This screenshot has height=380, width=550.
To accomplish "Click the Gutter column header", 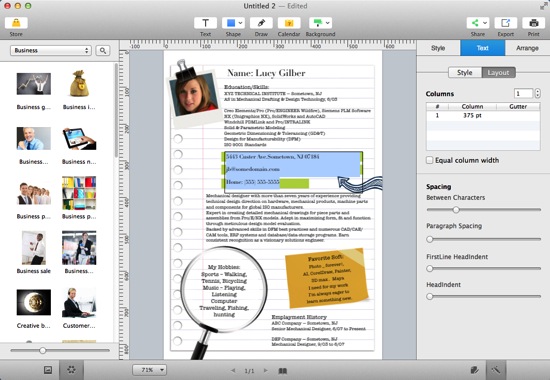I will (x=518, y=106).
